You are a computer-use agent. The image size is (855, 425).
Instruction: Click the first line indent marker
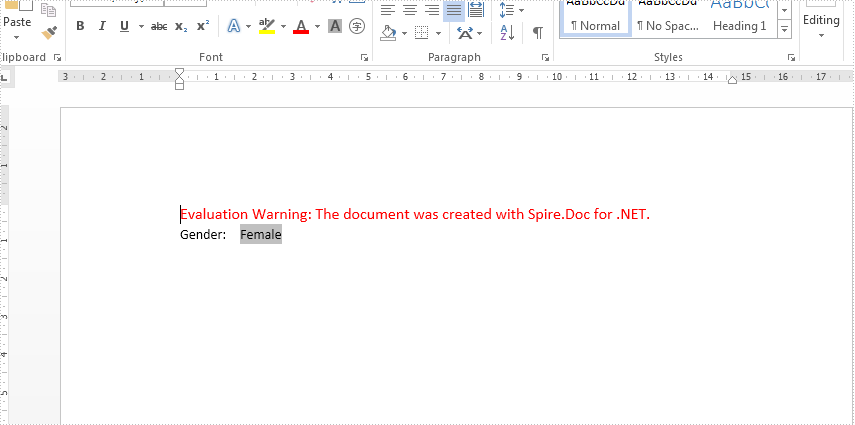point(179,72)
